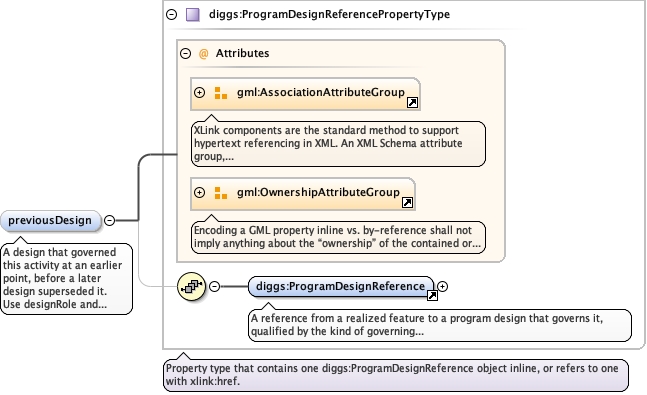Select the diggs:ProgramDesignReference element node
The height and width of the screenshot is (395, 647).
click(341, 286)
